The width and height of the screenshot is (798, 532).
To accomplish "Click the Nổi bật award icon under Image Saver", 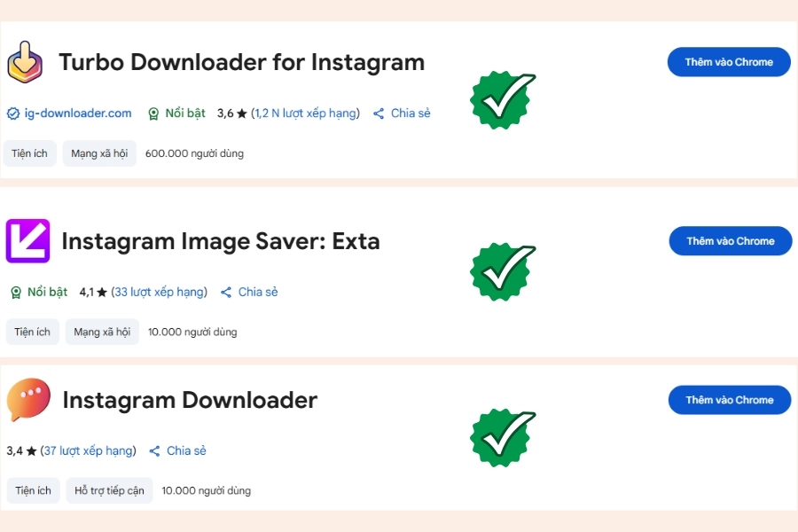I will pyautogui.click(x=16, y=293).
